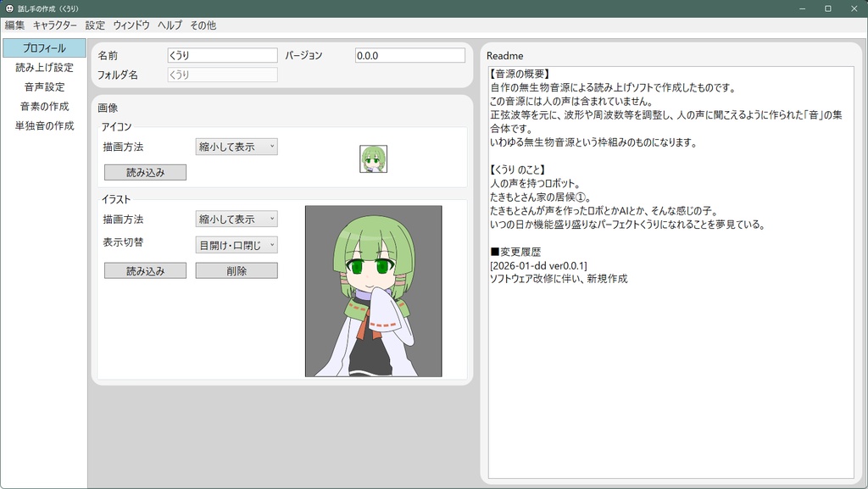Click inside the 名前 text field
The image size is (868, 489).
point(222,54)
